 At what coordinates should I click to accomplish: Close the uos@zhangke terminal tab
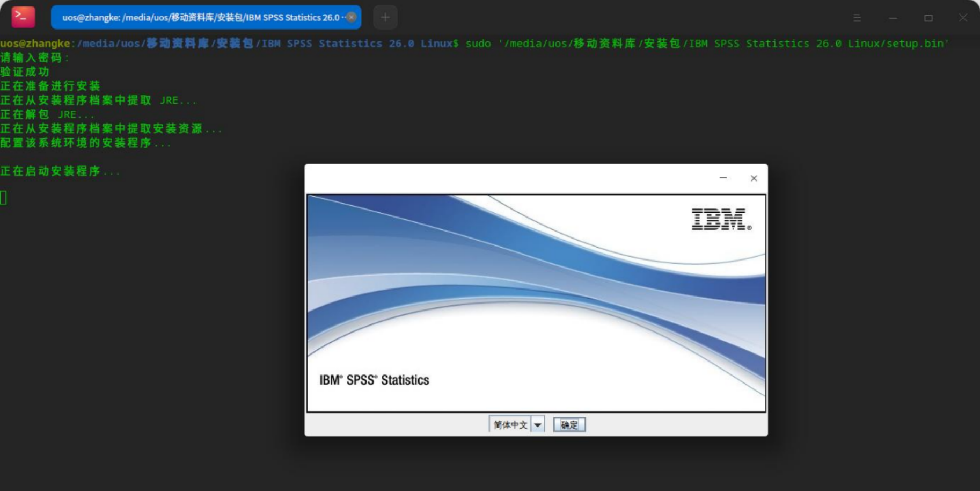coord(352,17)
